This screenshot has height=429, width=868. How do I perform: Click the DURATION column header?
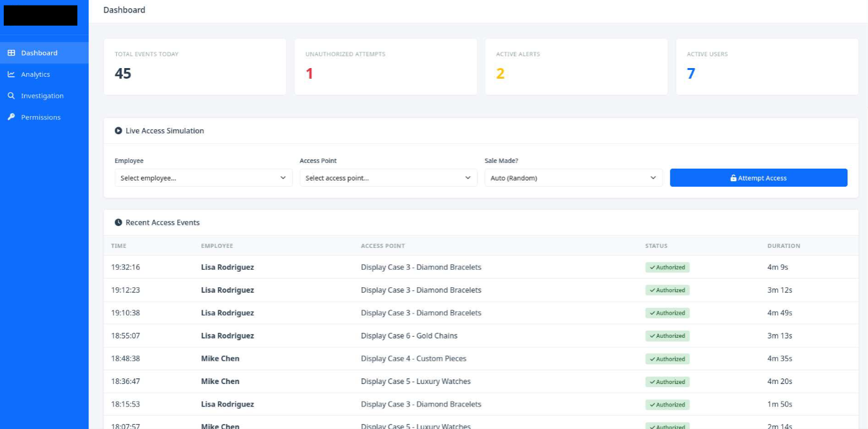coord(784,246)
